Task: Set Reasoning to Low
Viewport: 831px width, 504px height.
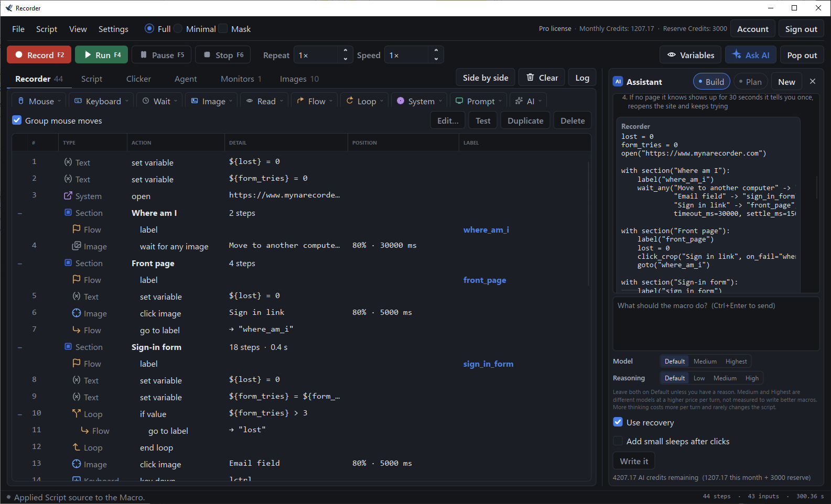Action: (699, 378)
